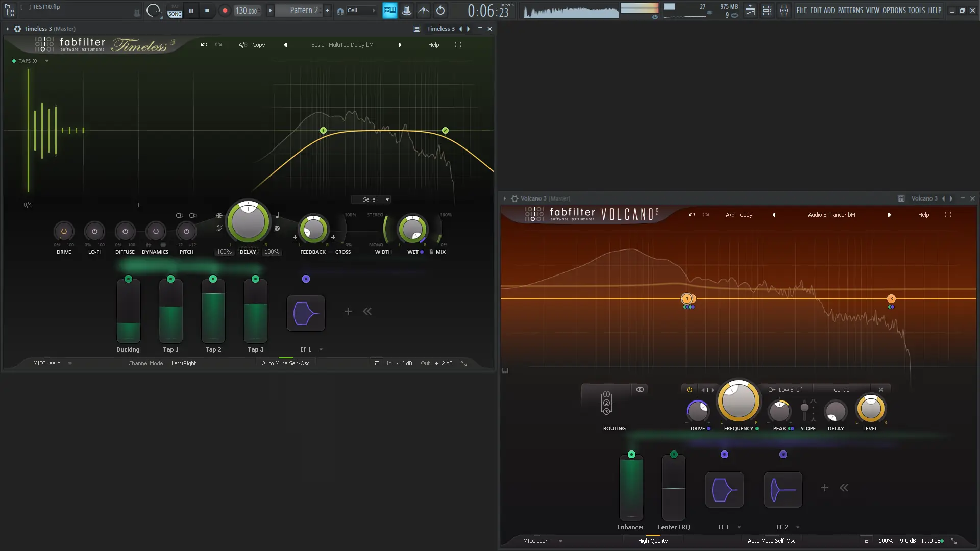Click the Timeless undo arrow icon

(x=204, y=45)
